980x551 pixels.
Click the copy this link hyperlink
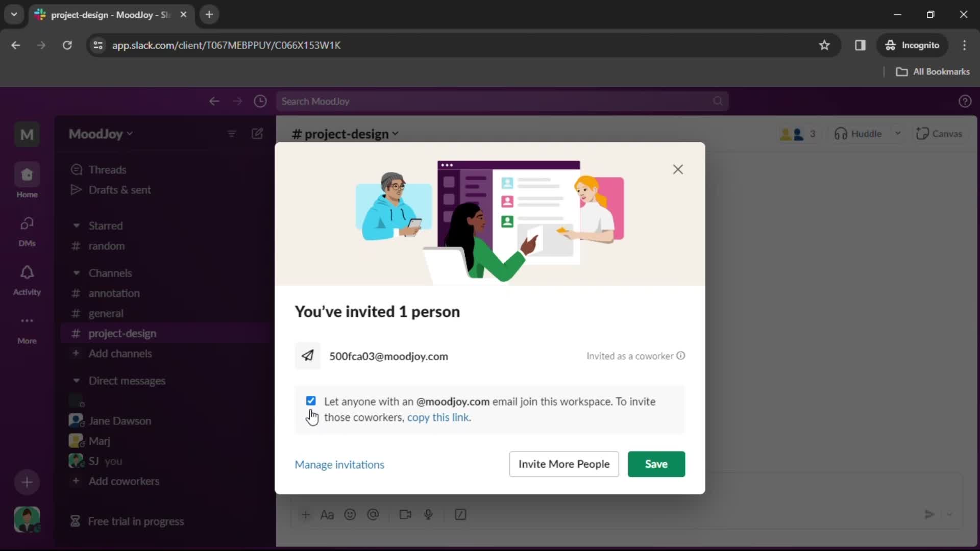438,417
